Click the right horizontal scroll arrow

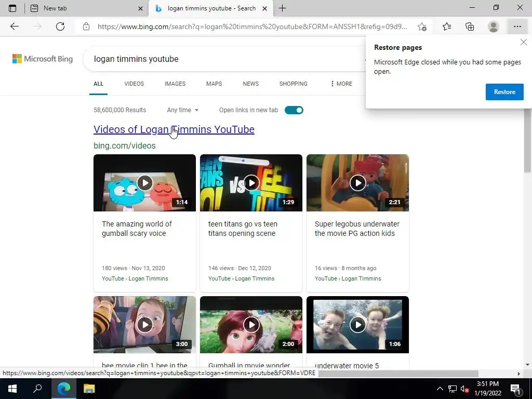pyautogui.click(x=519, y=374)
